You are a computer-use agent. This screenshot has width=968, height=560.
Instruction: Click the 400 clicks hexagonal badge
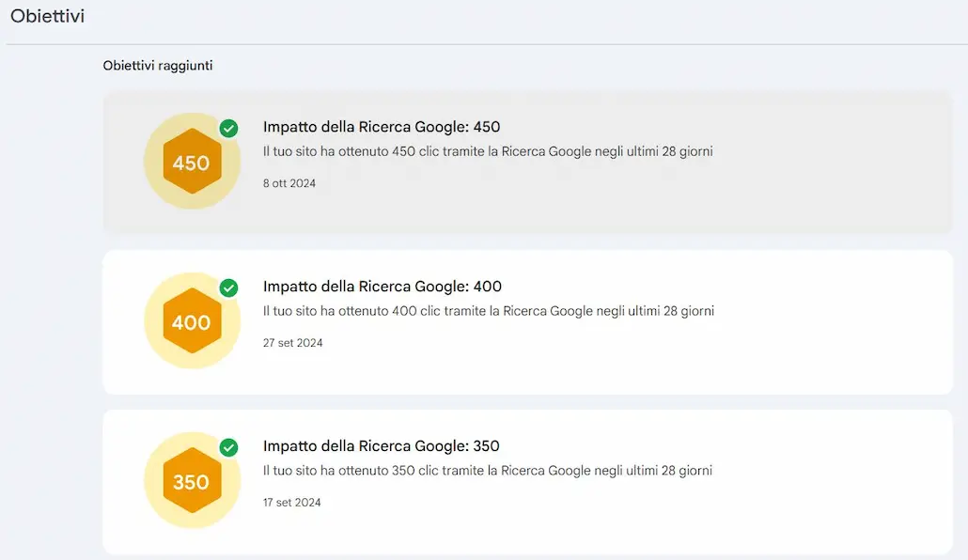click(x=192, y=321)
